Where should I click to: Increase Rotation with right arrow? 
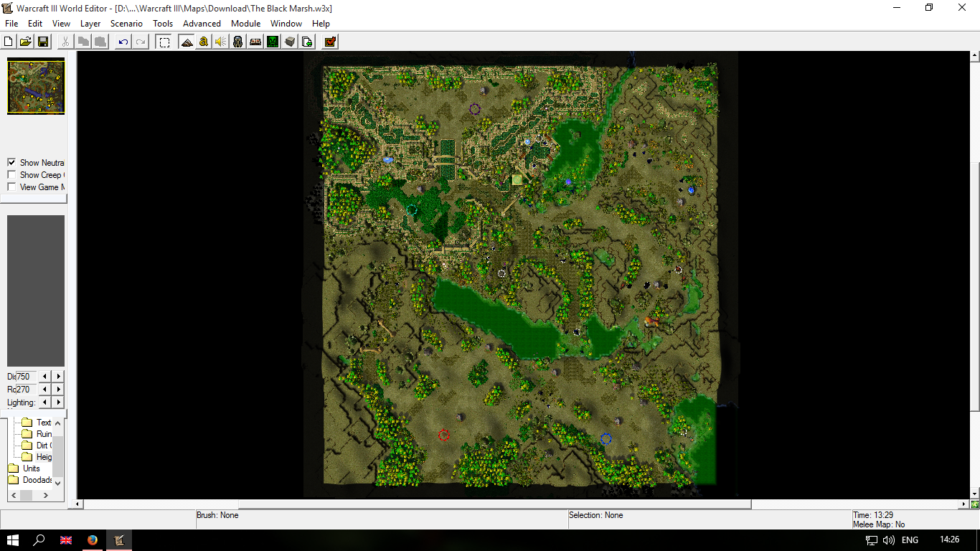[x=59, y=389]
